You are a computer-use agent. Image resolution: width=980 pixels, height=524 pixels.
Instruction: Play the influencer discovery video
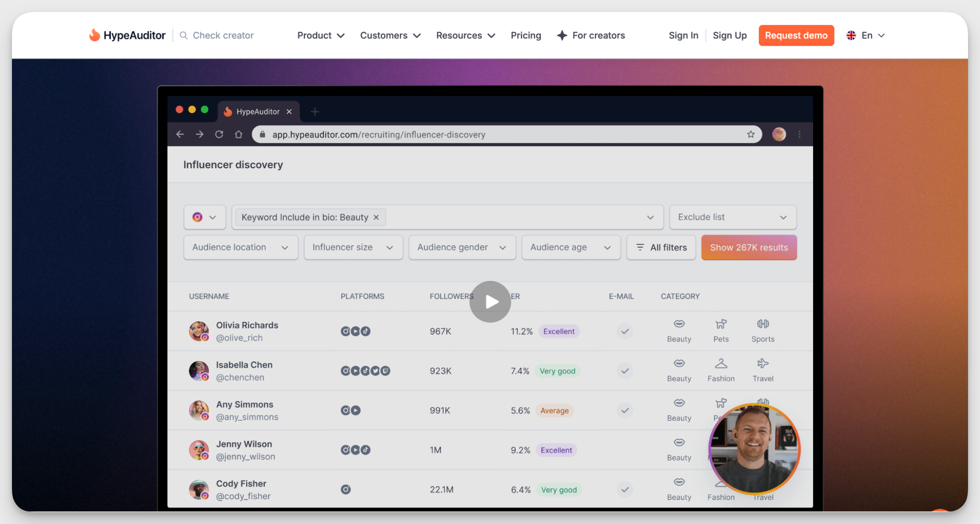tap(490, 302)
